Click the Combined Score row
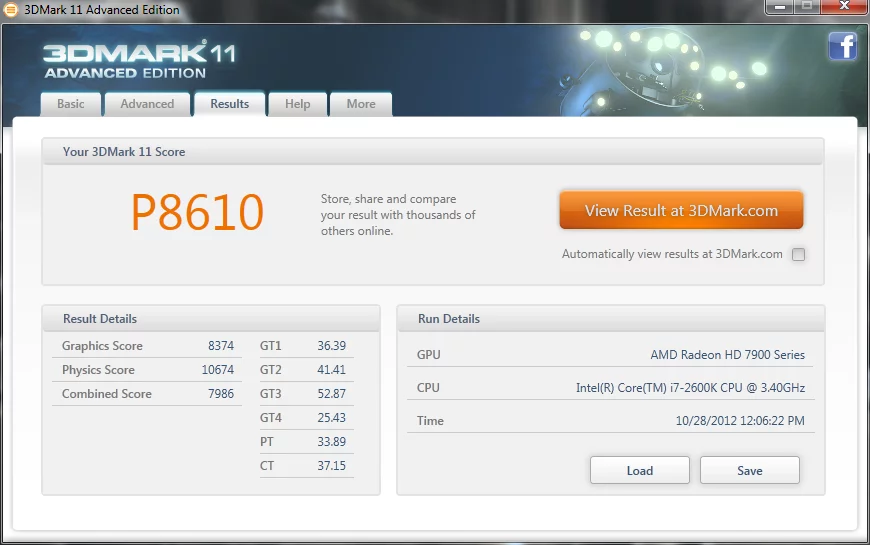The width and height of the screenshot is (870, 545). pyautogui.click(x=147, y=393)
